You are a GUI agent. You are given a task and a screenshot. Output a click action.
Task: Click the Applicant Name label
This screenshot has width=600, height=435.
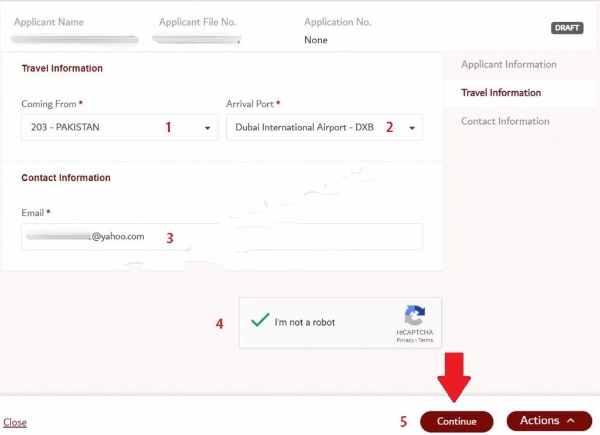pyautogui.click(x=49, y=22)
